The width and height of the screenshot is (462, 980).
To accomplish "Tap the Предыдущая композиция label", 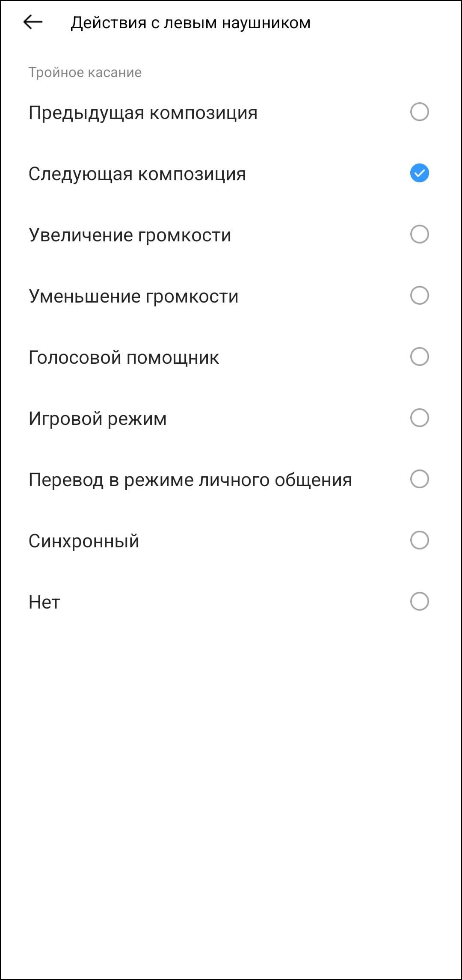I will [x=143, y=113].
